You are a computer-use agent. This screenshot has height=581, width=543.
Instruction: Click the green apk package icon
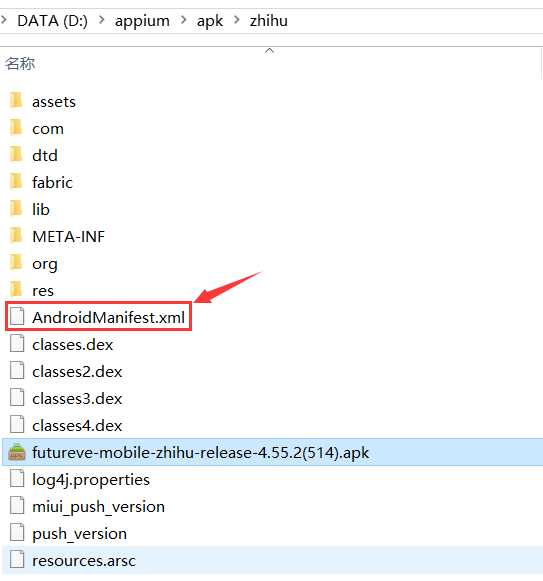click(x=17, y=452)
